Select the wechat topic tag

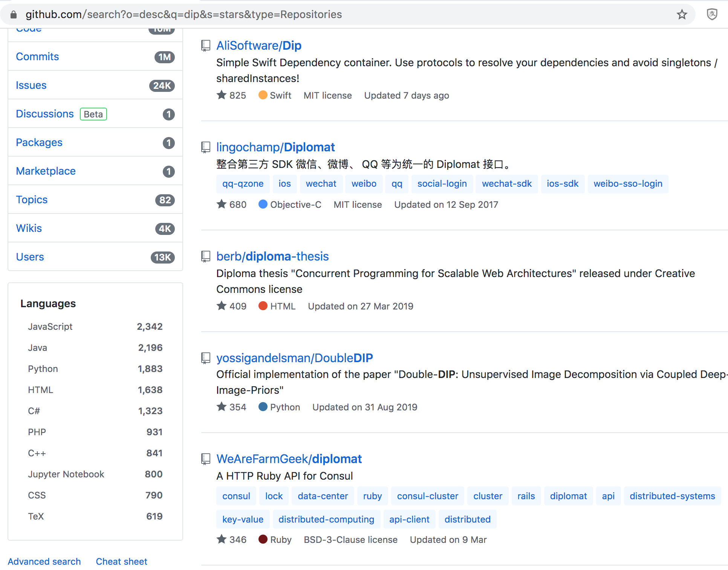[321, 184]
